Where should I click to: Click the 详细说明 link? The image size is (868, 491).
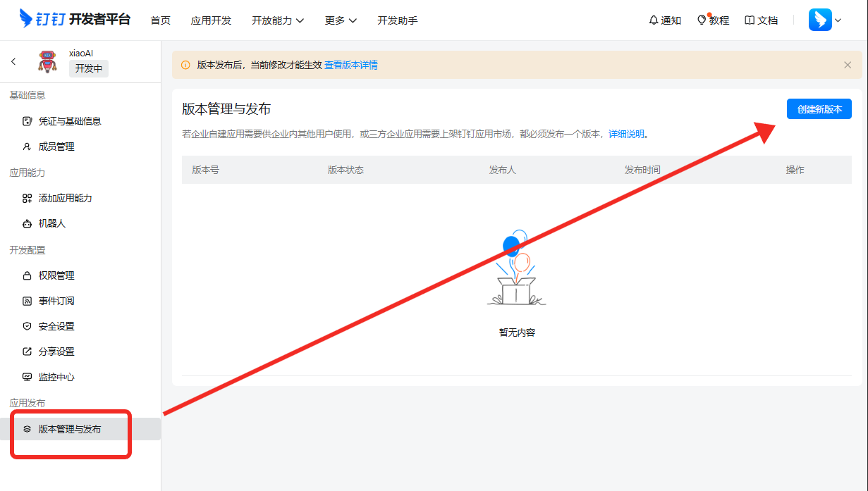click(626, 134)
